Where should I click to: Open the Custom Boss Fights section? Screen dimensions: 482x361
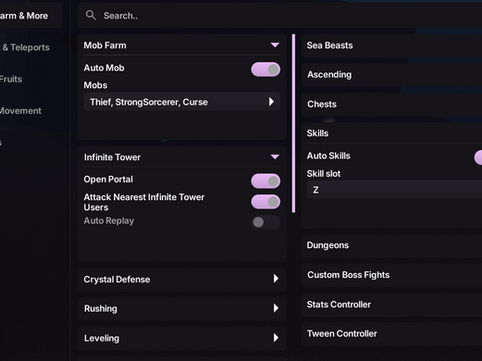(x=392, y=275)
